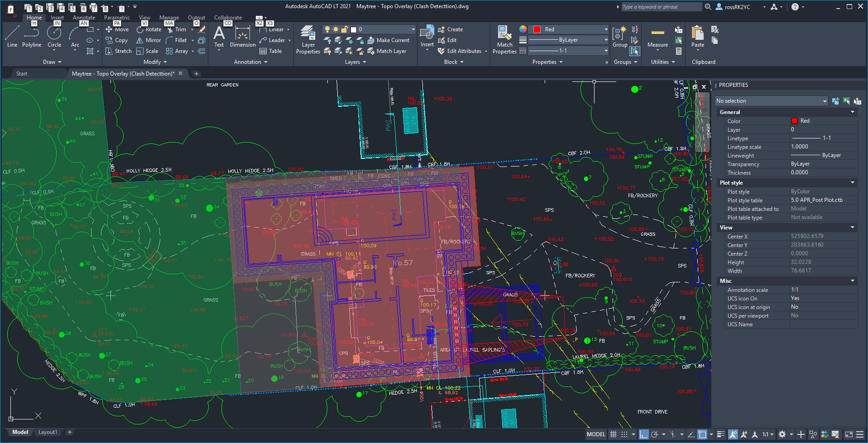This screenshot has height=443, width=868.
Task: Click the Red color swatch in Properties
Action: coord(537,29)
